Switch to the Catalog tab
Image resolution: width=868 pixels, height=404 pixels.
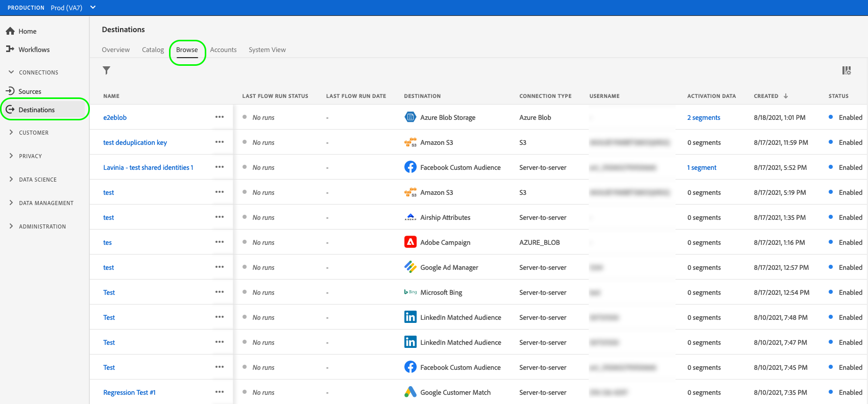(x=153, y=49)
